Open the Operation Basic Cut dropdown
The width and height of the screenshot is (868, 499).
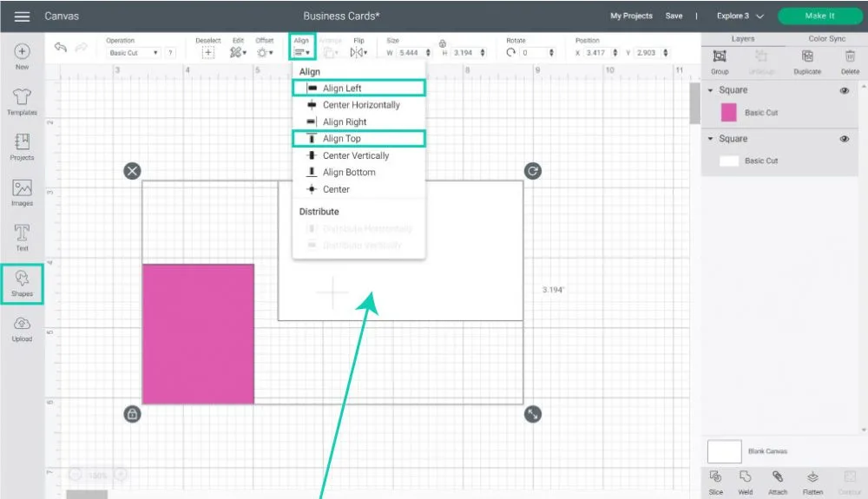click(x=133, y=53)
